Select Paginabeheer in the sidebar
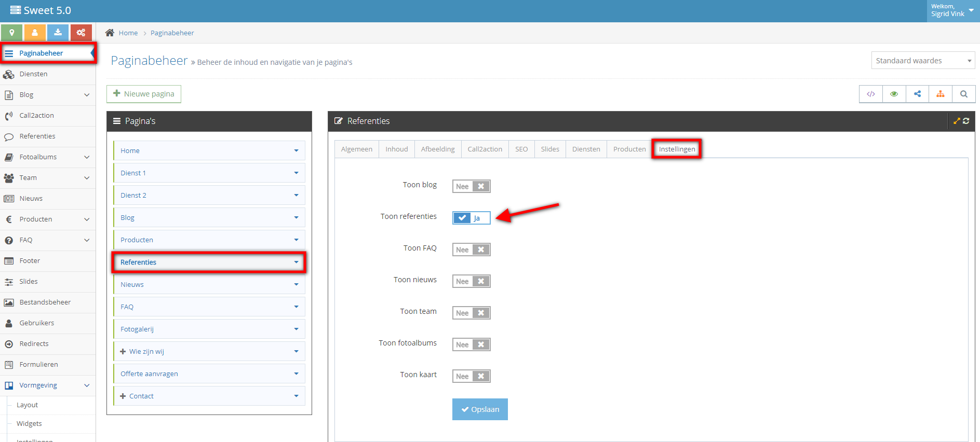980x442 pixels. 48,53
